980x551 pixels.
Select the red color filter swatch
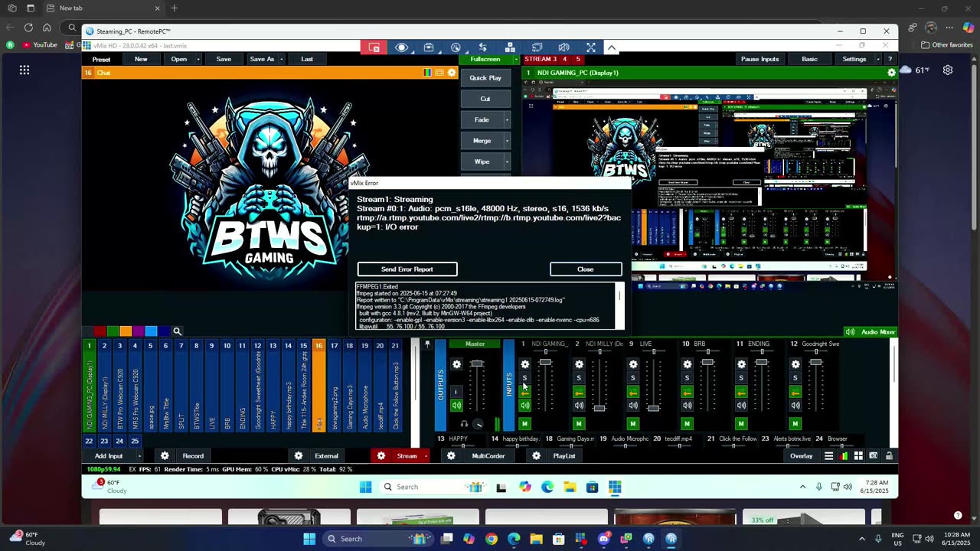[x=100, y=331]
